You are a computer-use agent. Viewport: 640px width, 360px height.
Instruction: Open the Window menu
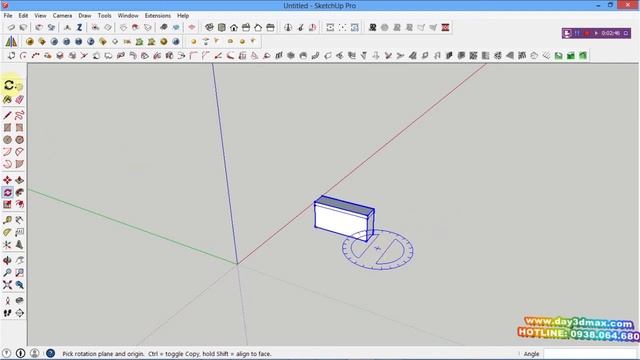[128, 16]
